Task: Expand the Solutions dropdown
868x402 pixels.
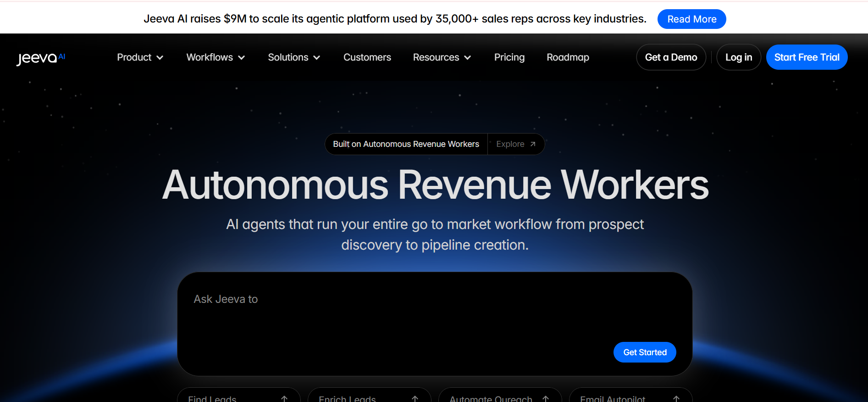Action: coord(294,57)
